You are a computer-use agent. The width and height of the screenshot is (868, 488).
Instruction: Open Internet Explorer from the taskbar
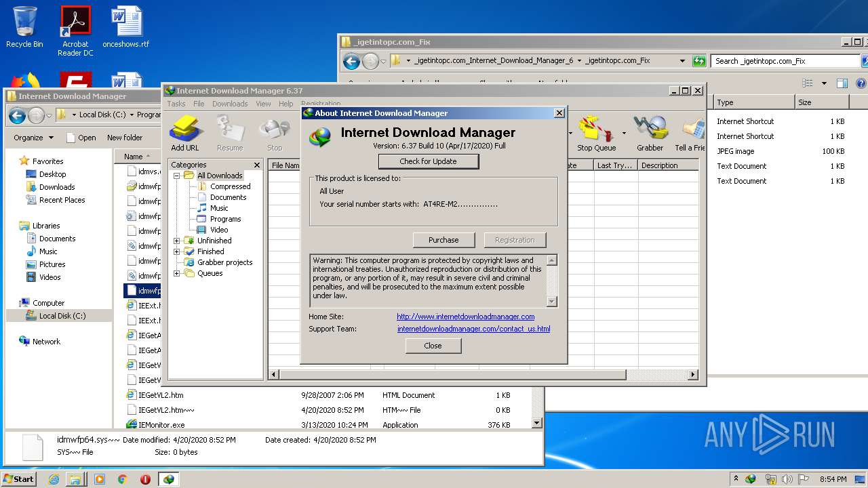[54, 479]
